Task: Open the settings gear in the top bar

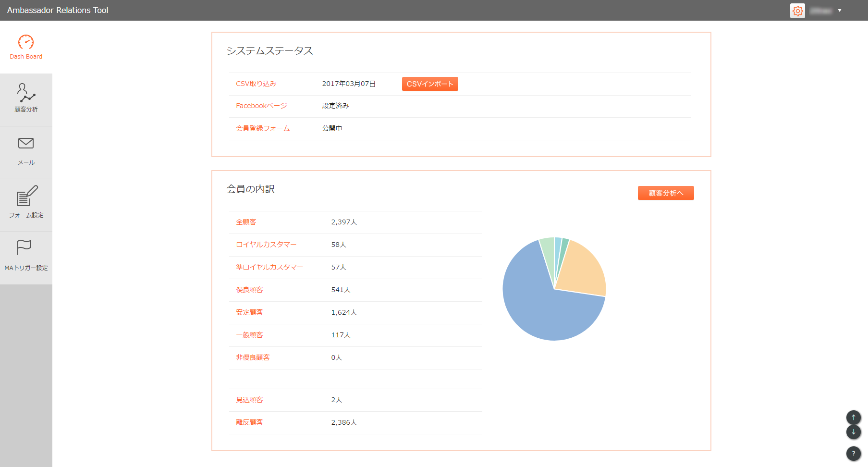Action: pyautogui.click(x=797, y=11)
